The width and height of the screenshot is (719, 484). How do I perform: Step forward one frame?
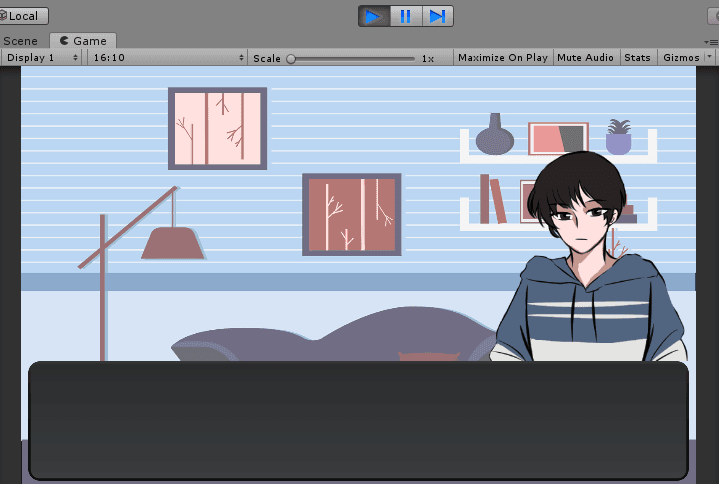click(x=437, y=16)
